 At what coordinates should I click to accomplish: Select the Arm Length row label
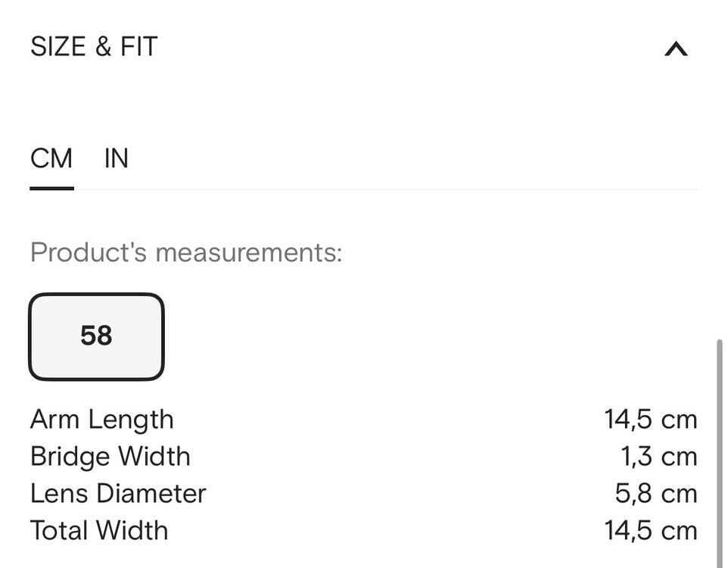pos(102,420)
